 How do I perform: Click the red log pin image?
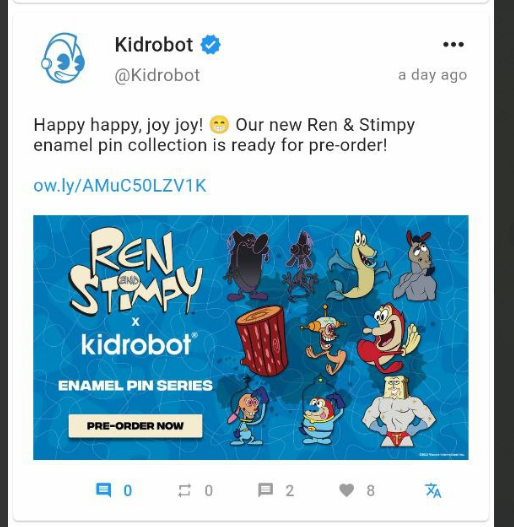pyautogui.click(x=262, y=340)
